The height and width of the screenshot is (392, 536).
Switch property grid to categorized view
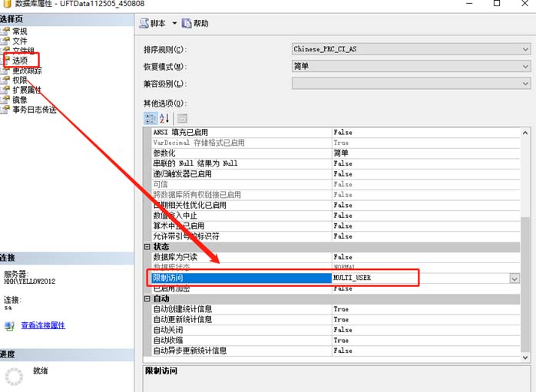[150, 118]
